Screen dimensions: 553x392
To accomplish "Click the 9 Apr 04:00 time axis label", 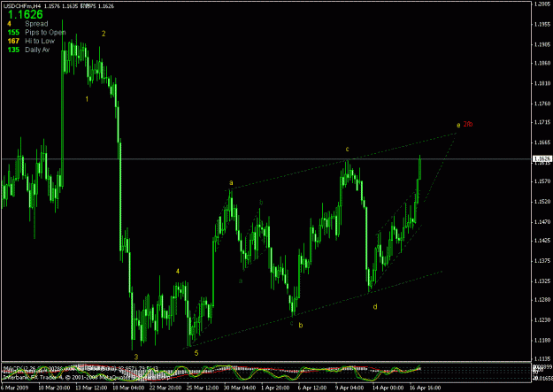I will click(x=349, y=388).
